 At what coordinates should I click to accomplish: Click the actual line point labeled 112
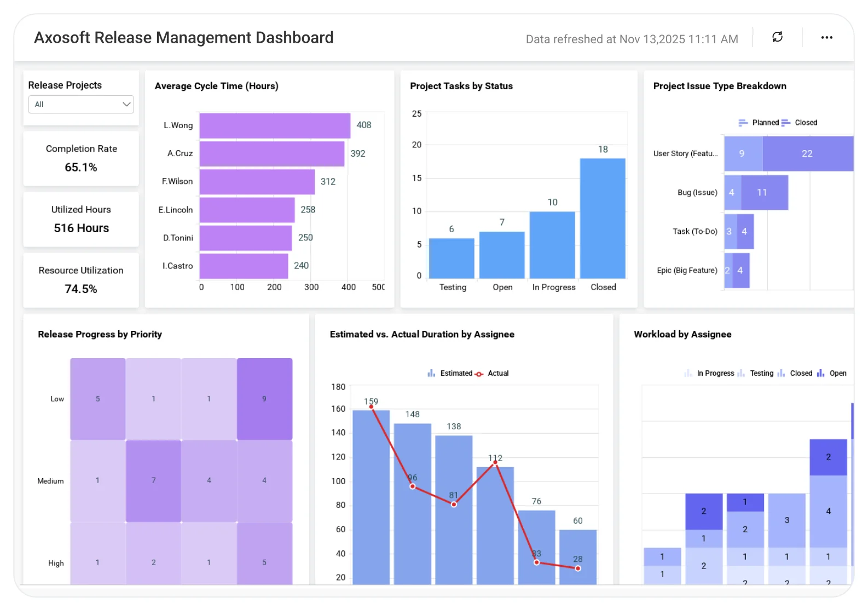[x=495, y=463]
